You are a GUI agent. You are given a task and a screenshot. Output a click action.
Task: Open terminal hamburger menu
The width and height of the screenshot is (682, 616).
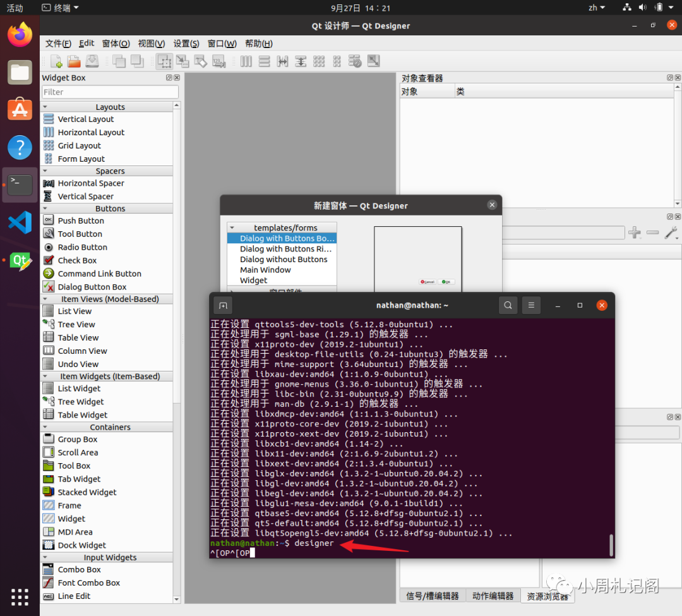tap(531, 305)
